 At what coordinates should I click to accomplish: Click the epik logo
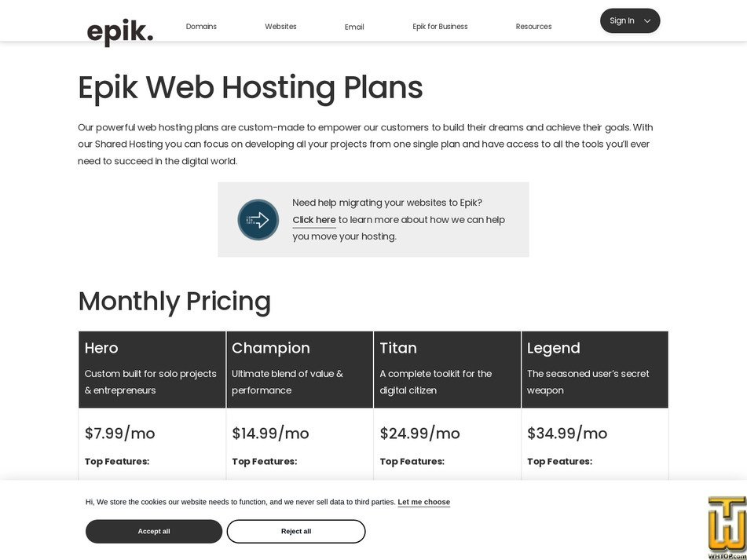(119, 30)
